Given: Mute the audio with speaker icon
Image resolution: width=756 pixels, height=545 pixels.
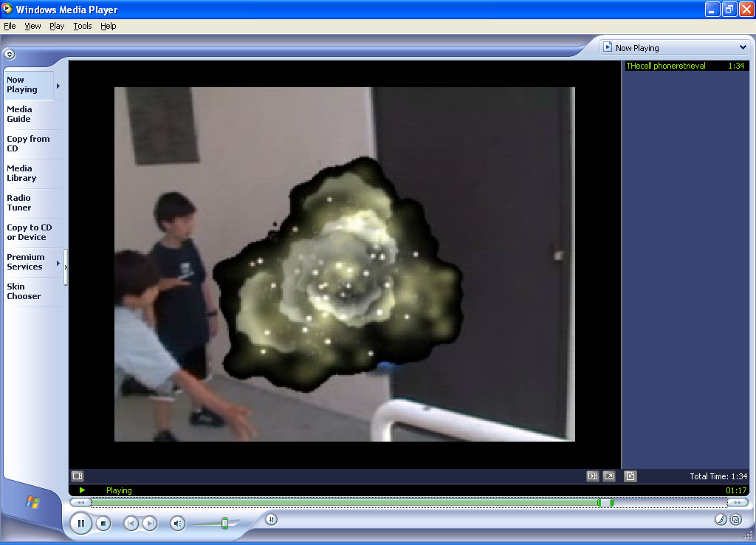Looking at the screenshot, I should pos(177,524).
